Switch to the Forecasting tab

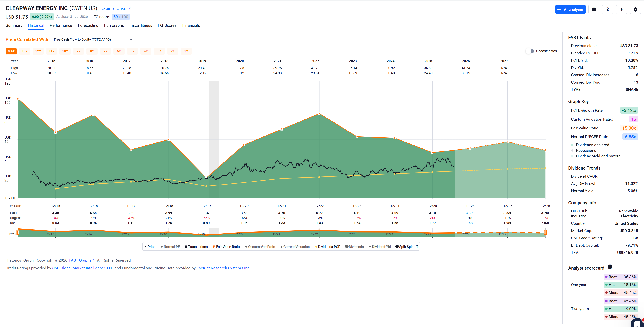[x=88, y=25]
